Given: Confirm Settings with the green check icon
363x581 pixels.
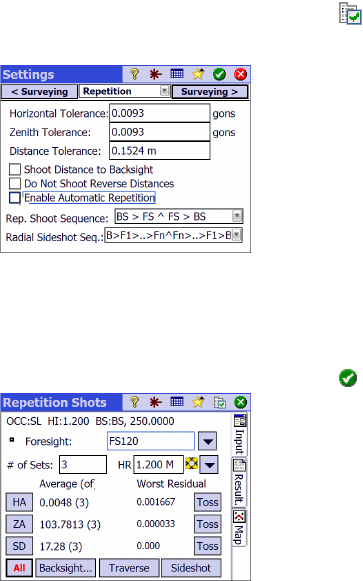Looking at the screenshot, I should tap(219, 74).
